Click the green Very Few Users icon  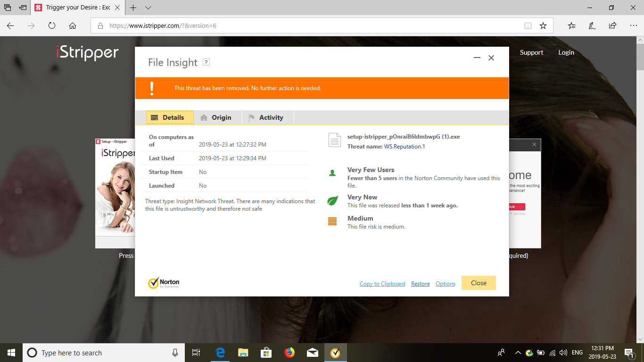332,173
